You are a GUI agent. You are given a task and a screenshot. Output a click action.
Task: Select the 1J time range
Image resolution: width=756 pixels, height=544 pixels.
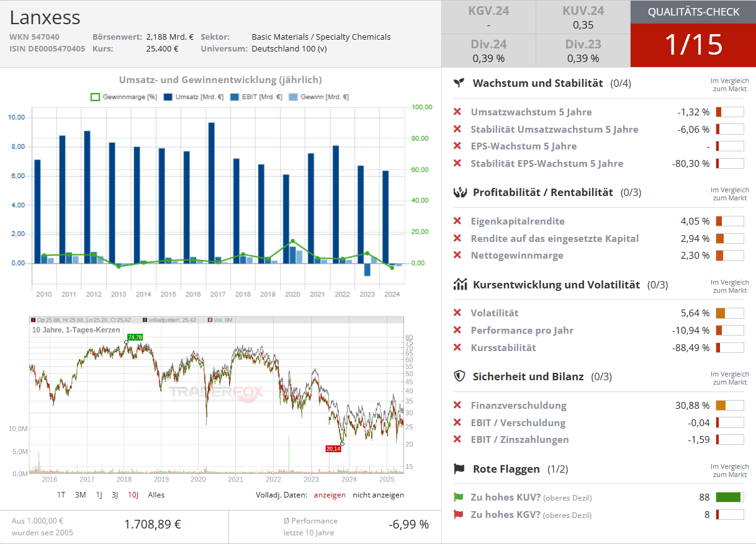point(99,495)
